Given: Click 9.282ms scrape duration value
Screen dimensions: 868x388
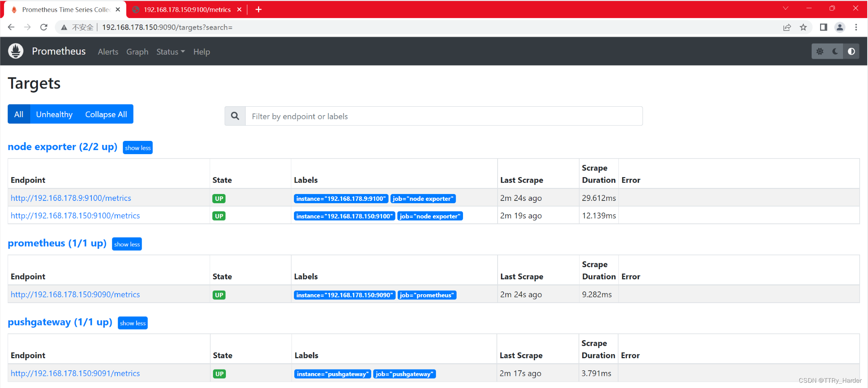Looking at the screenshot, I should pos(597,295).
